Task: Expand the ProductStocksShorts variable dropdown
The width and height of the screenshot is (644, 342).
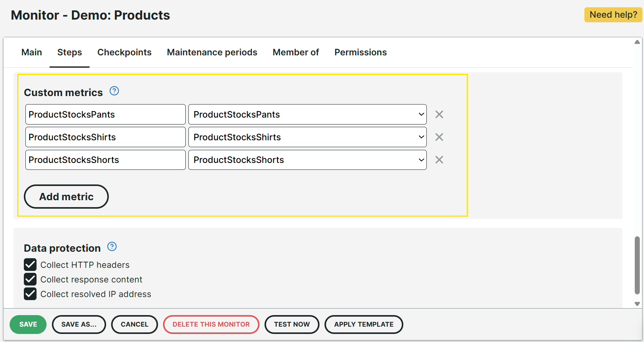Action: (307, 160)
